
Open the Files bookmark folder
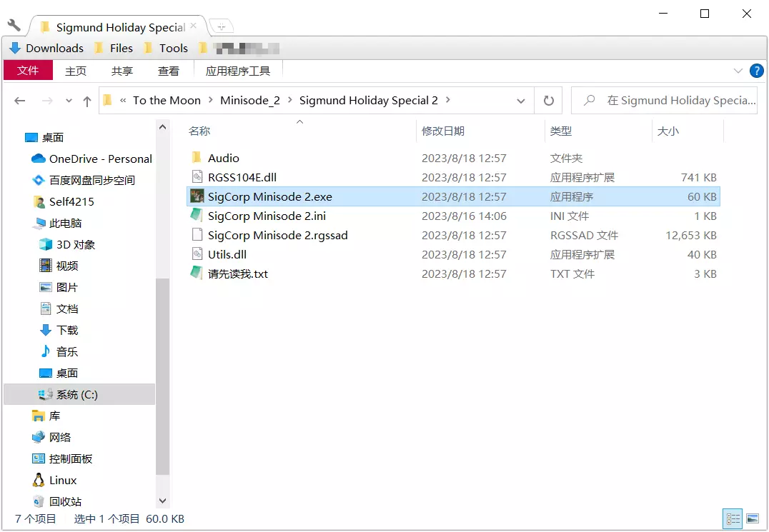[114, 48]
